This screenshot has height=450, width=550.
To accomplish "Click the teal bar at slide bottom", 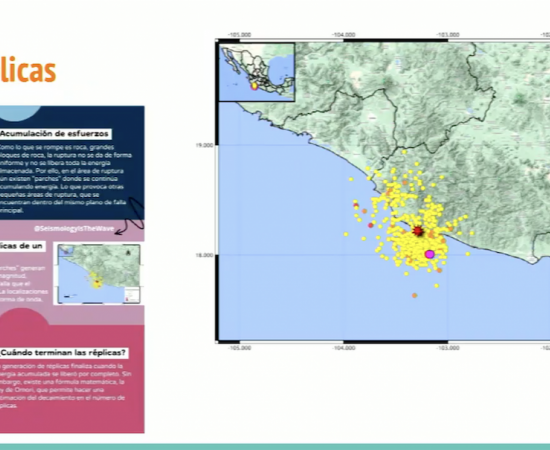I will point(275,447).
